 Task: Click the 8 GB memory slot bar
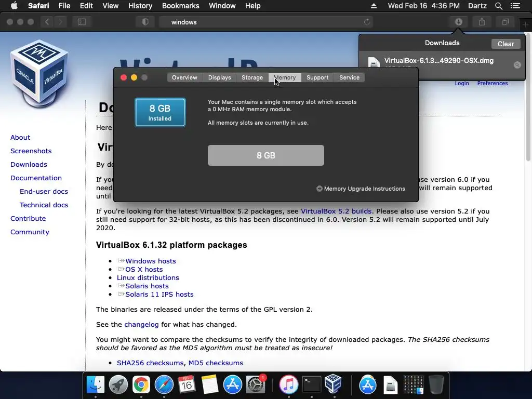click(265, 155)
